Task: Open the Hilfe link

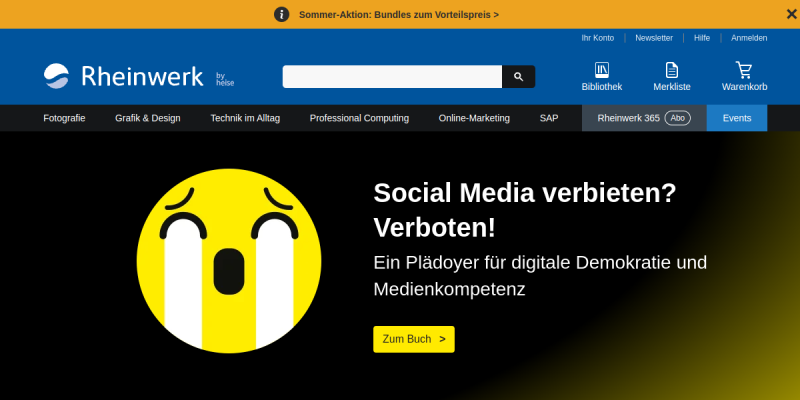Action: pos(702,38)
